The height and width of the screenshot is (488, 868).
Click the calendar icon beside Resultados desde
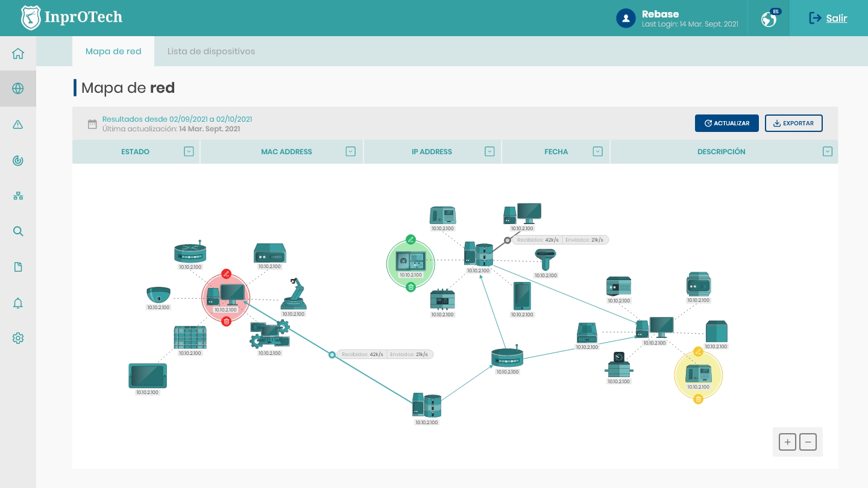point(92,125)
